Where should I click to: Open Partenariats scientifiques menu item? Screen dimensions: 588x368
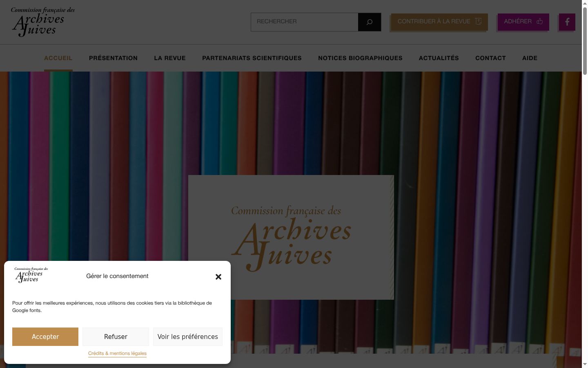pyautogui.click(x=252, y=58)
